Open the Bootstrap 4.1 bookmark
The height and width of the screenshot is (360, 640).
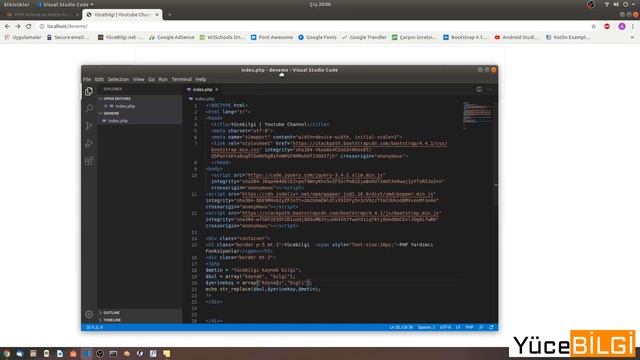(x=465, y=37)
